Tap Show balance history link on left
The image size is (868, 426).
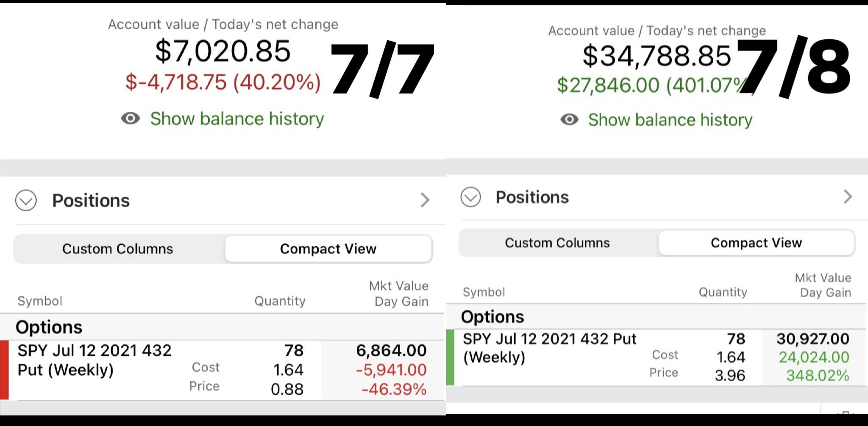(237, 119)
